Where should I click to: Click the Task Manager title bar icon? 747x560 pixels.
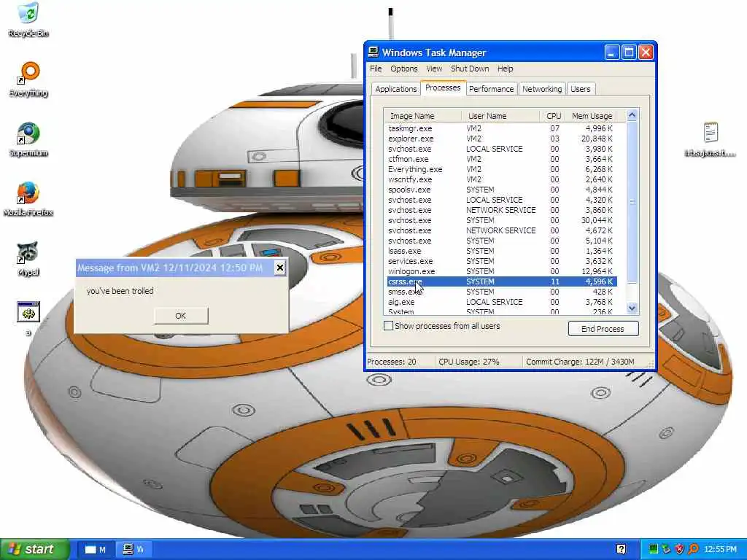coord(373,52)
